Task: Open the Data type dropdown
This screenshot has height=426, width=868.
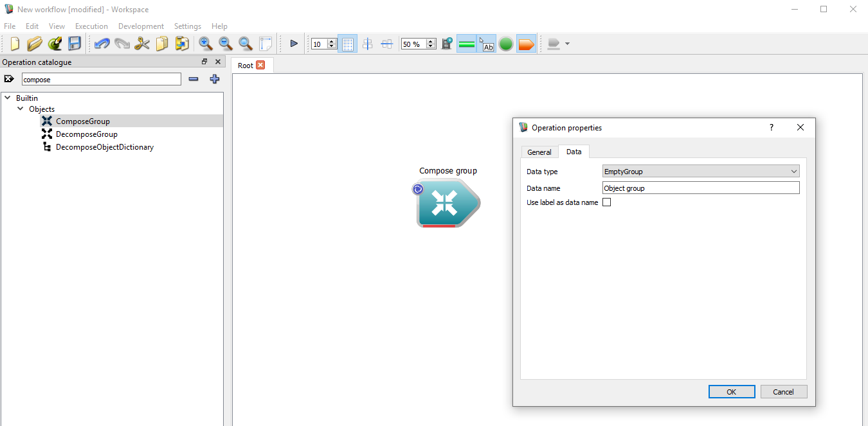Action: (701, 172)
